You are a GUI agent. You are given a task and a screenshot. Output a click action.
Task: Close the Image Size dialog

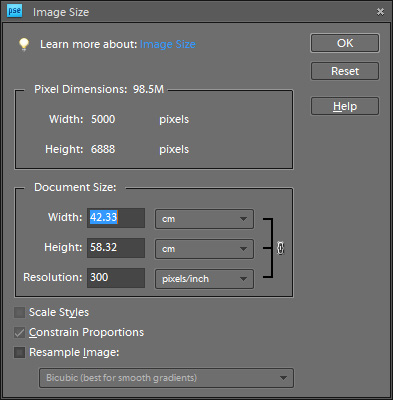coord(380,12)
